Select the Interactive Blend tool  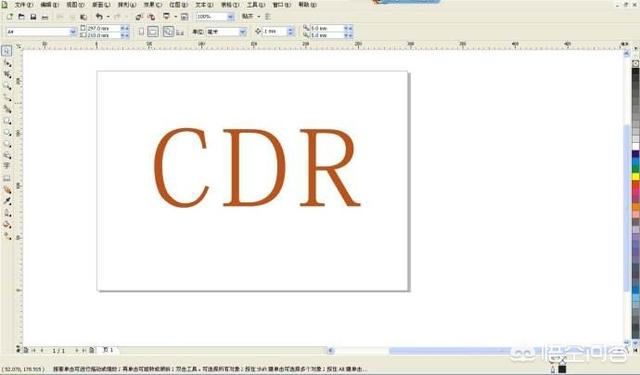tap(7, 190)
